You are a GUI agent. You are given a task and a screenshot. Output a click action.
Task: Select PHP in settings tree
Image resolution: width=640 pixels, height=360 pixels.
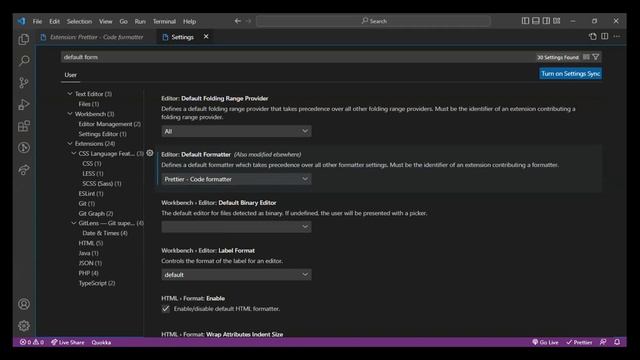88,273
